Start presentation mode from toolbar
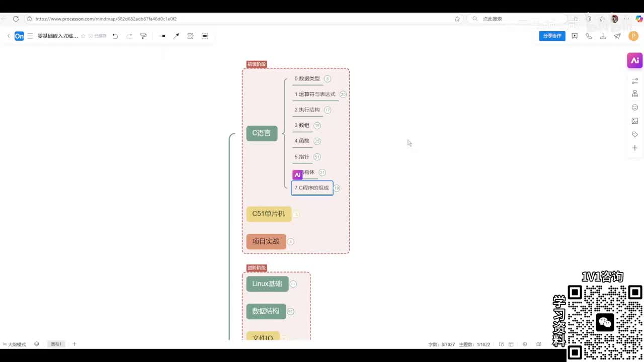Viewport: 644px width, 362px height. click(x=575, y=36)
